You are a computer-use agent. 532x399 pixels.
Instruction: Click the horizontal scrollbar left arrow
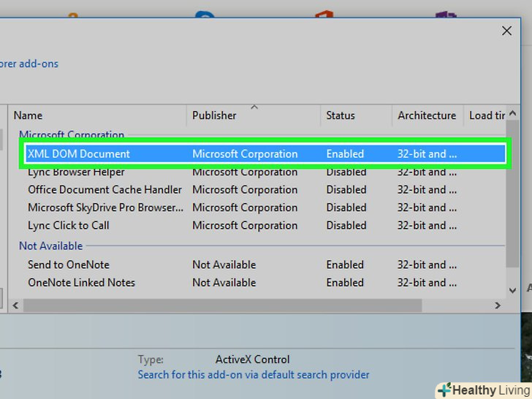pyautogui.click(x=16, y=305)
